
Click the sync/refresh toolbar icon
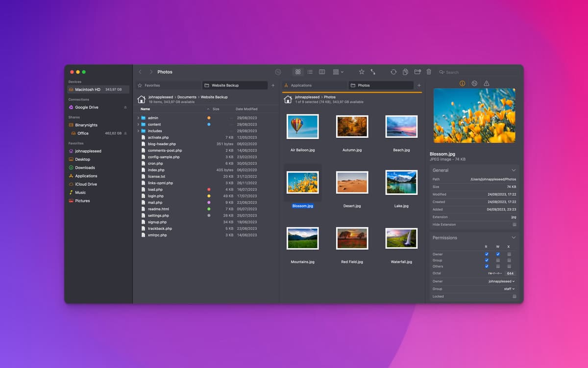pos(393,72)
